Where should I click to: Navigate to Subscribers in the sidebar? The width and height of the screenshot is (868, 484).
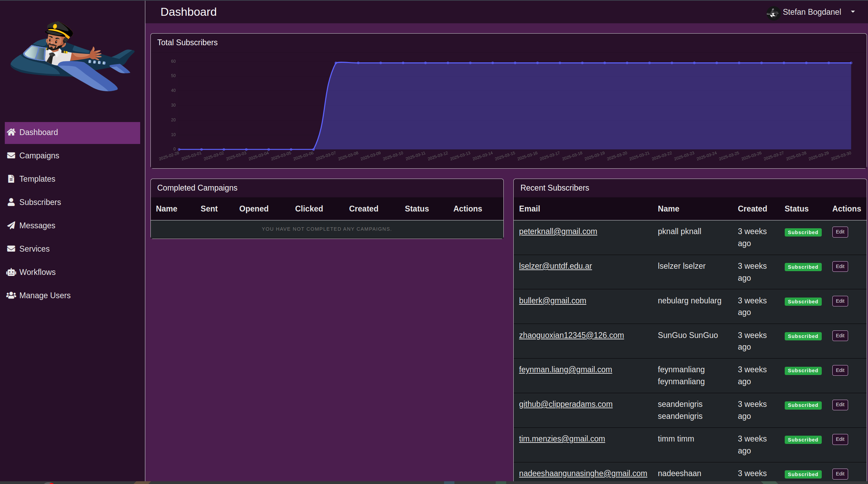click(x=72, y=202)
